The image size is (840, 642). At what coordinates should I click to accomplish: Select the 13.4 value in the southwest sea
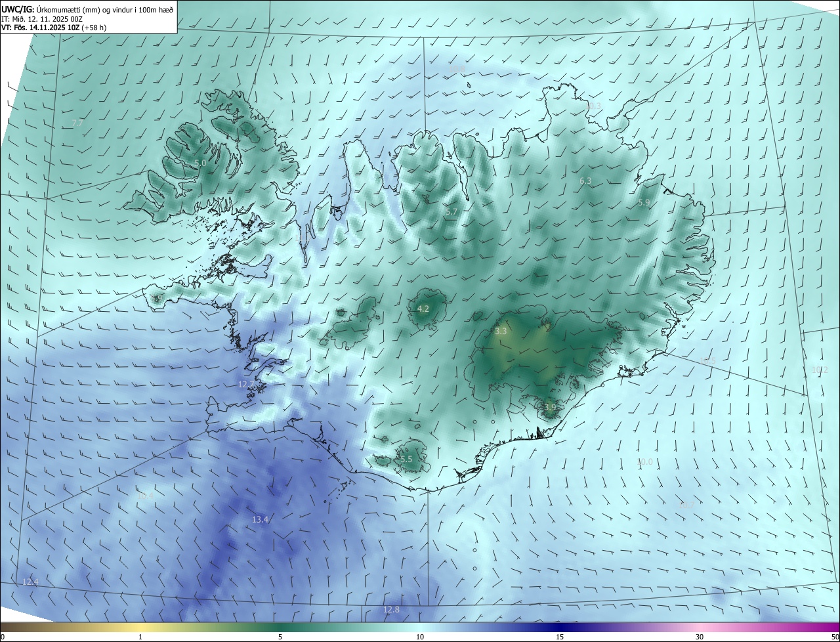point(261,520)
